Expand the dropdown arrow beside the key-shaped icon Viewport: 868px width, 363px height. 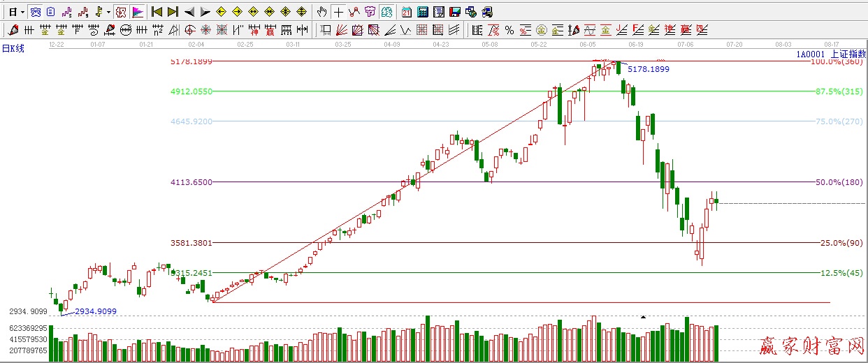click(108, 12)
